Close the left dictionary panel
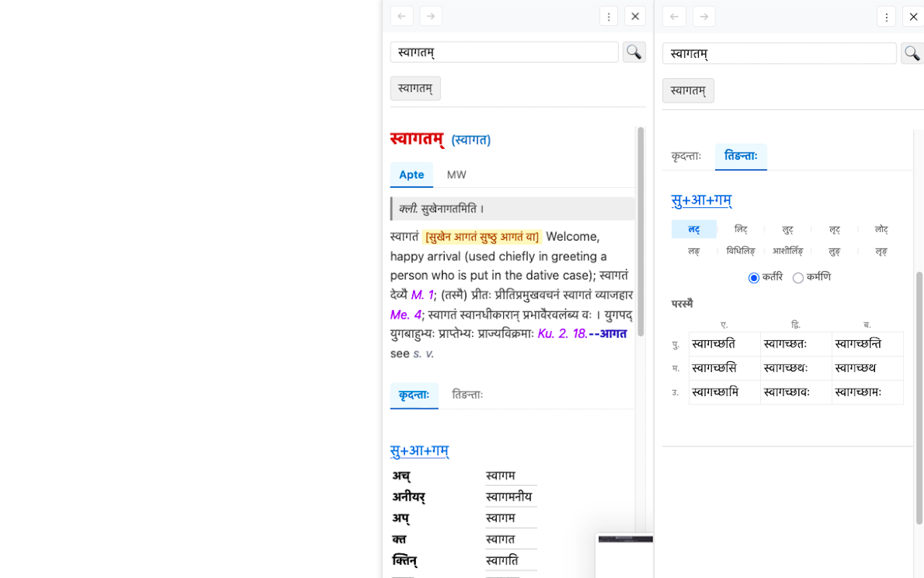Screen dimensions: 924x578 [x=635, y=16]
